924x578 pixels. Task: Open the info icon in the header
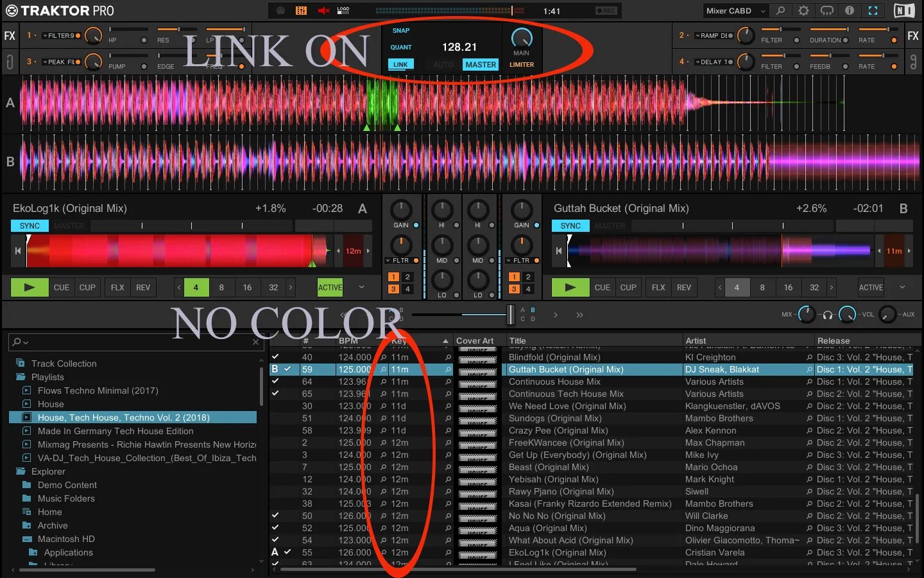[850, 10]
